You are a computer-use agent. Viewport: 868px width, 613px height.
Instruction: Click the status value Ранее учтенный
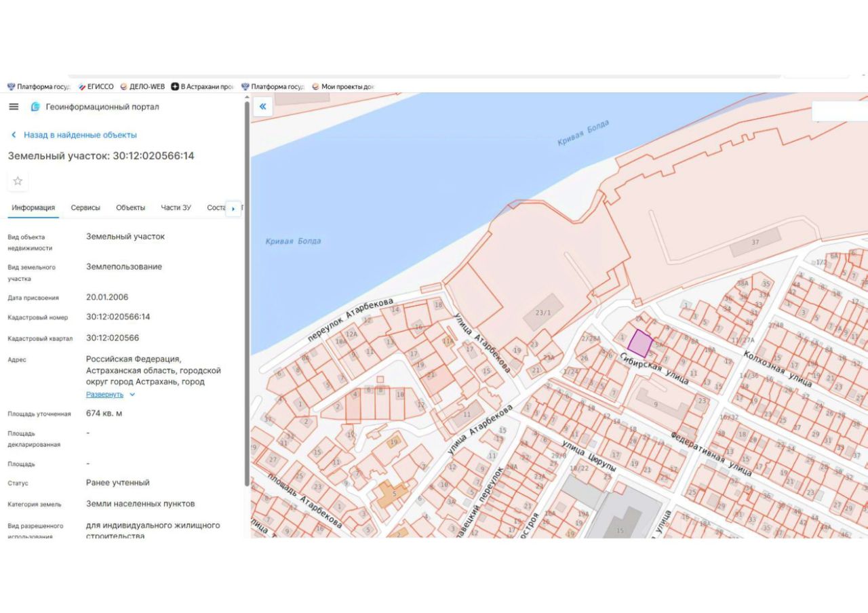pos(118,483)
